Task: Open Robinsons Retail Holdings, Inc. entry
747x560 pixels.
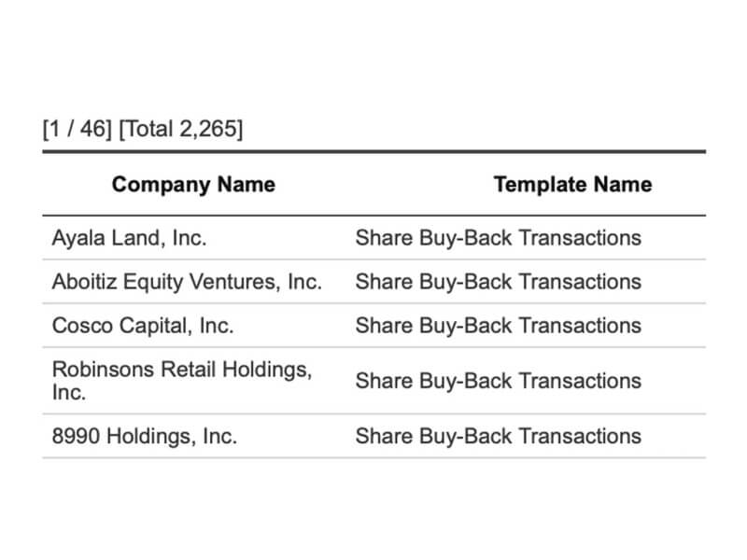Action: click(182, 370)
